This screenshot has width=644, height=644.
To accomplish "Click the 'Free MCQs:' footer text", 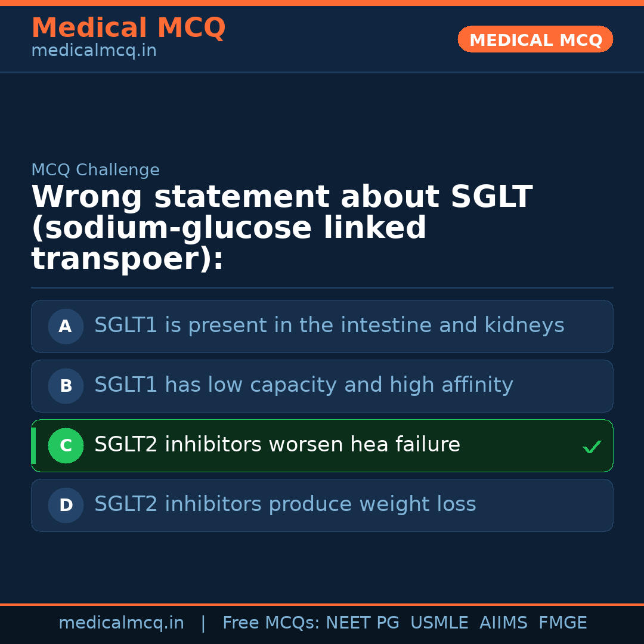I will pos(271,623).
